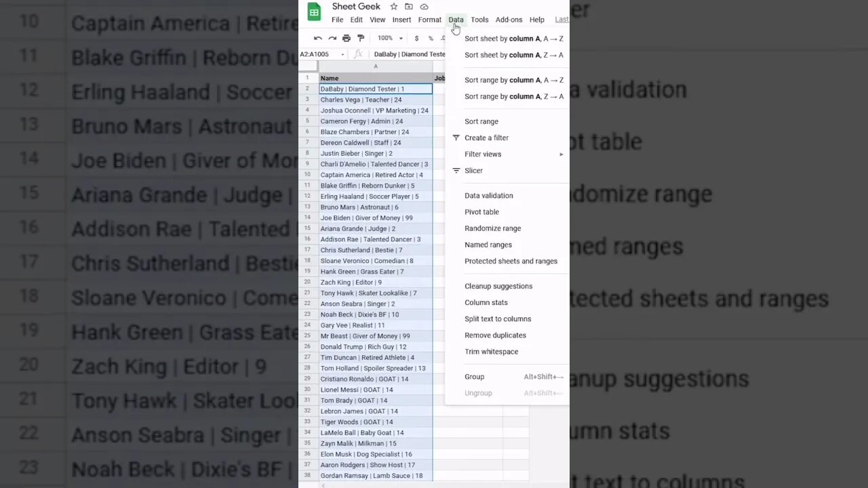Click cell 'Justin Bieber | Singer | 2'

point(376,153)
